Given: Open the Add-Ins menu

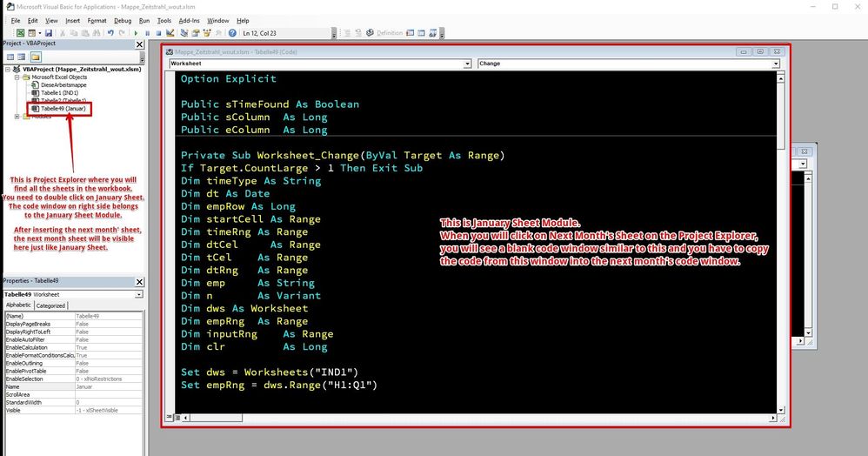Looking at the screenshot, I should 189,21.
